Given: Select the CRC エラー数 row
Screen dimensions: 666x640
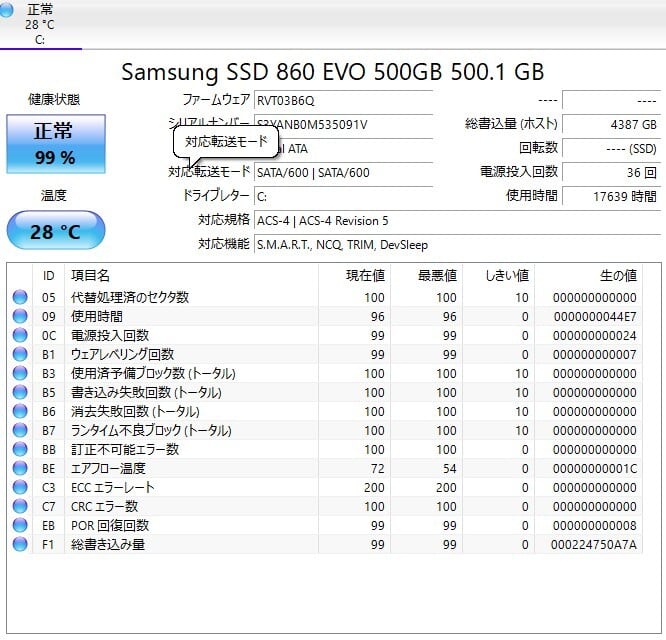Looking at the screenshot, I should coord(325,506).
